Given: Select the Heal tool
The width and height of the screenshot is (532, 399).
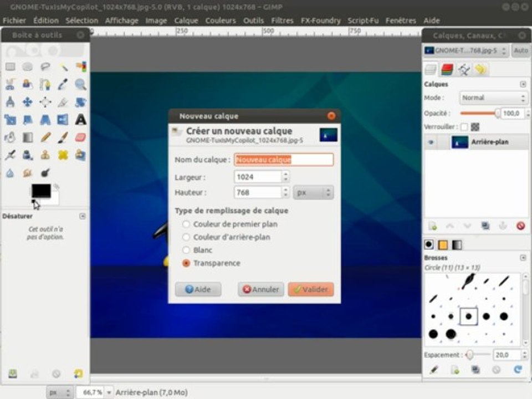Looking at the screenshot, I should (63, 155).
